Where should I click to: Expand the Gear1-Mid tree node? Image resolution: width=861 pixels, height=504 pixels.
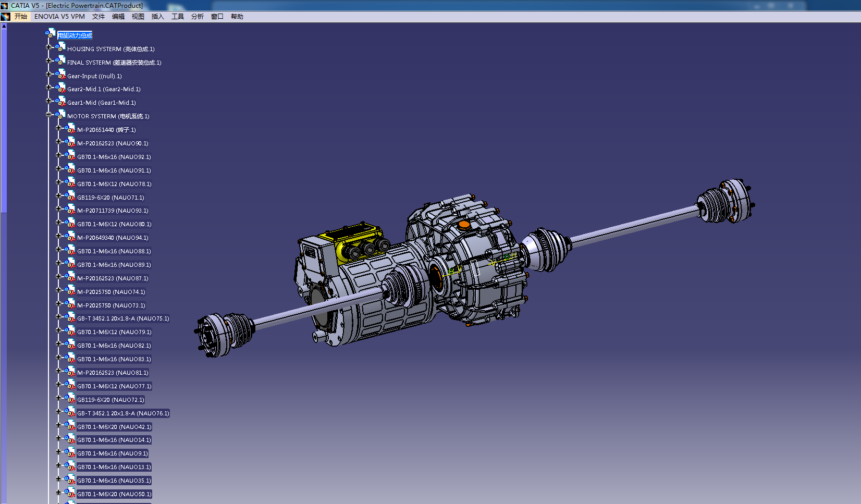pos(48,101)
